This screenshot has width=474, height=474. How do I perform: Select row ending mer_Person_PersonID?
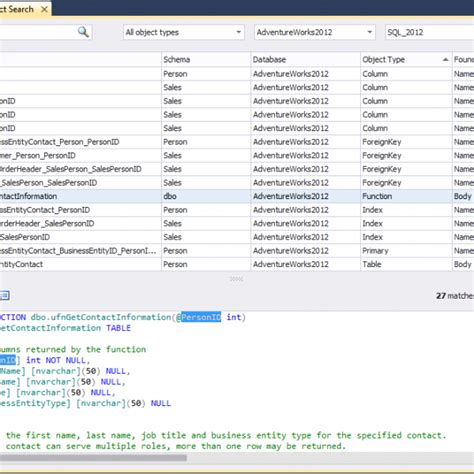click(x=237, y=156)
